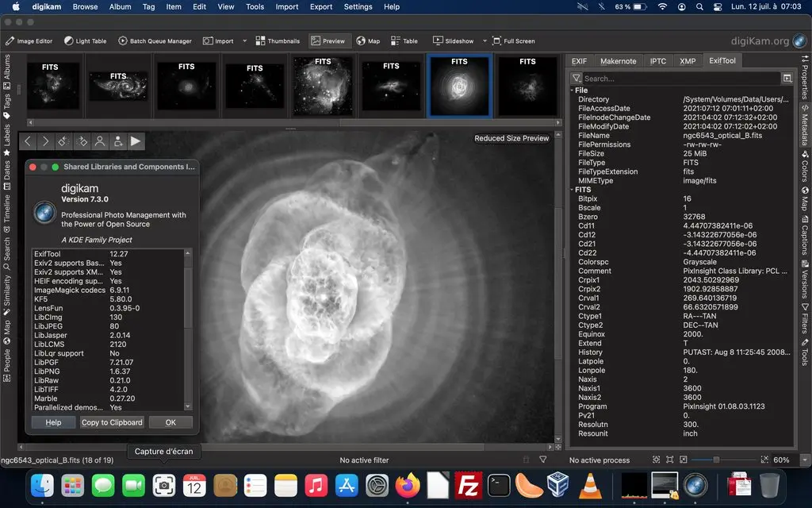812x508 pixels.
Task: Open the Tools menu
Action: coord(255,6)
